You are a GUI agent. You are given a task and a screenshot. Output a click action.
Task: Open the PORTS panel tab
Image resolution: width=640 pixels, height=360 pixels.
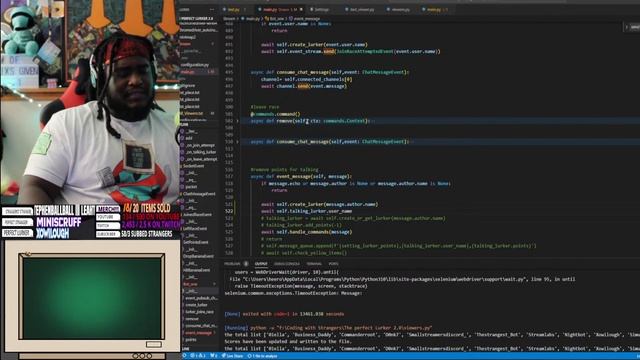point(333,264)
